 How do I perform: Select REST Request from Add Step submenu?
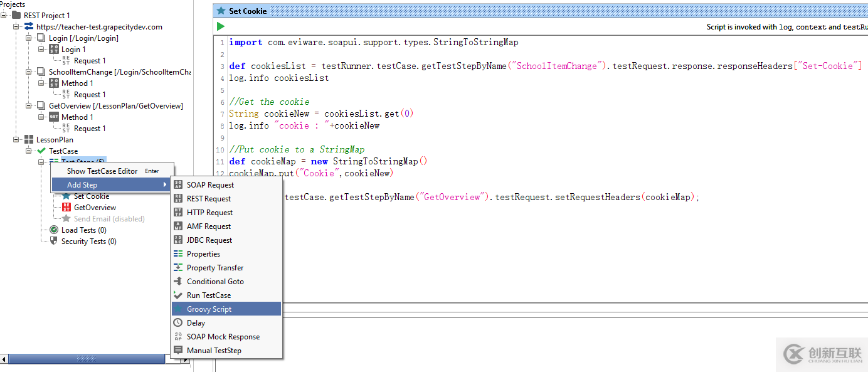tap(226, 198)
